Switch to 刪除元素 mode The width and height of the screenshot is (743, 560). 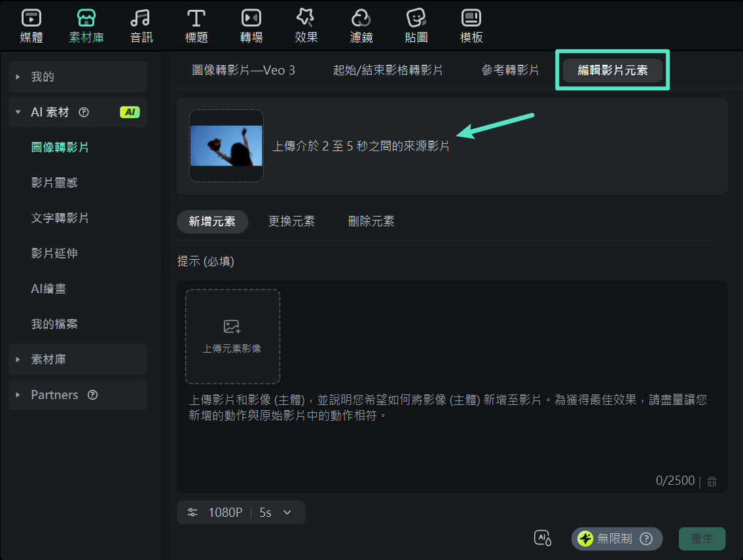(x=371, y=221)
